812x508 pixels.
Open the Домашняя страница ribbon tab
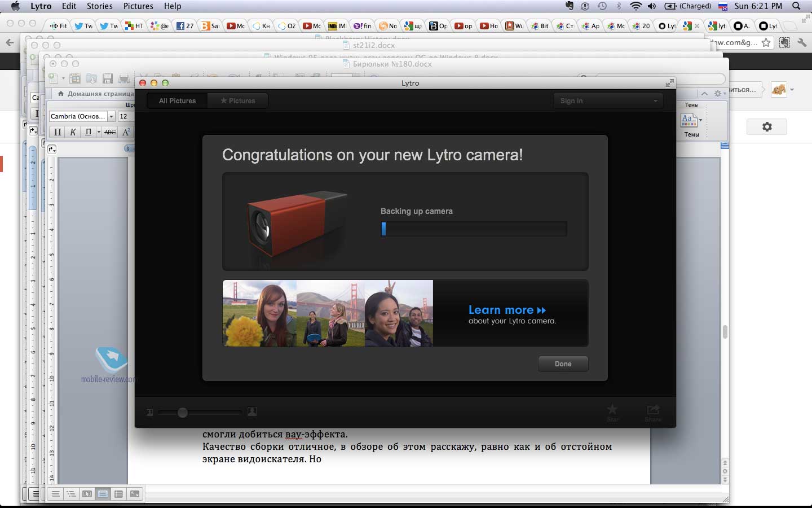(x=96, y=94)
